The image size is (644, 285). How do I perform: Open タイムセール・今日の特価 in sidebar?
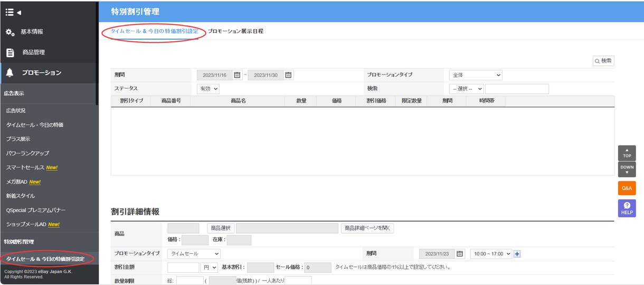click(x=35, y=125)
